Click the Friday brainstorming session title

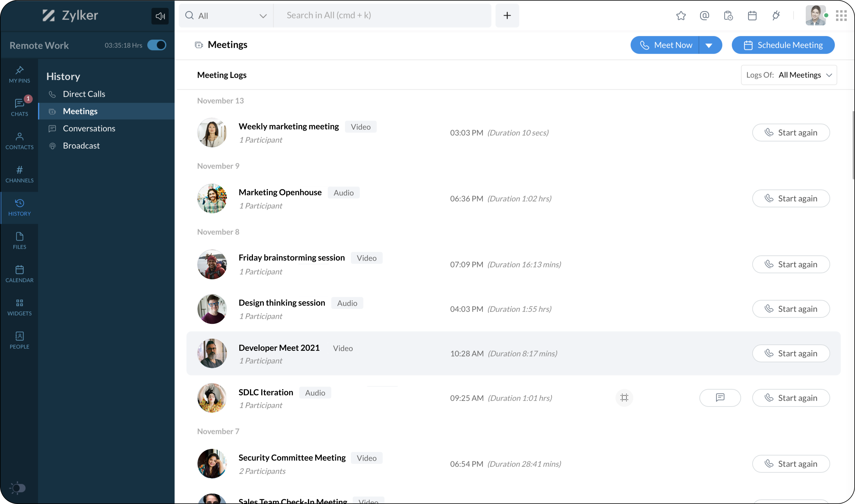coord(292,258)
